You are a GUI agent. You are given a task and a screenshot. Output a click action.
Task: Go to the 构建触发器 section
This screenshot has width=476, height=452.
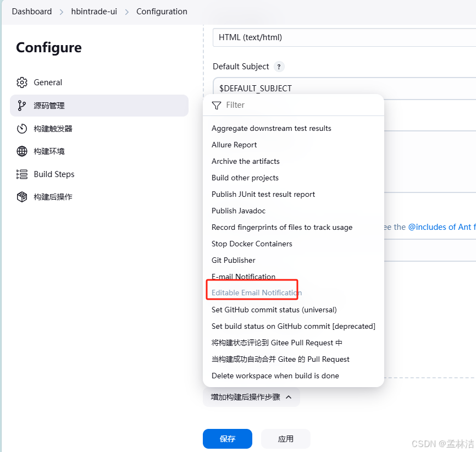(99, 129)
